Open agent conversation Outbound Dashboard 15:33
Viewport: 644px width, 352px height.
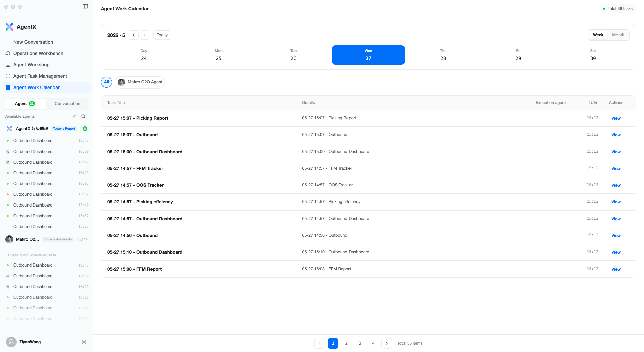pyautogui.click(x=46, y=227)
